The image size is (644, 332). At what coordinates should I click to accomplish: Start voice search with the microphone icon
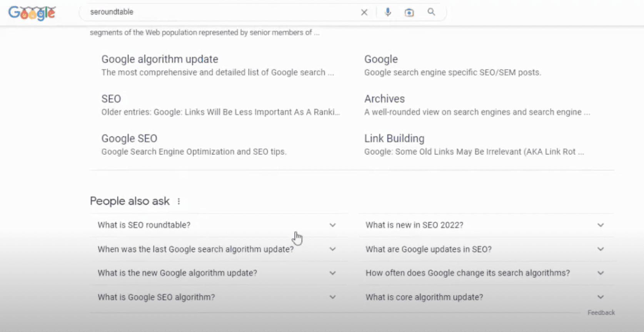click(x=388, y=12)
